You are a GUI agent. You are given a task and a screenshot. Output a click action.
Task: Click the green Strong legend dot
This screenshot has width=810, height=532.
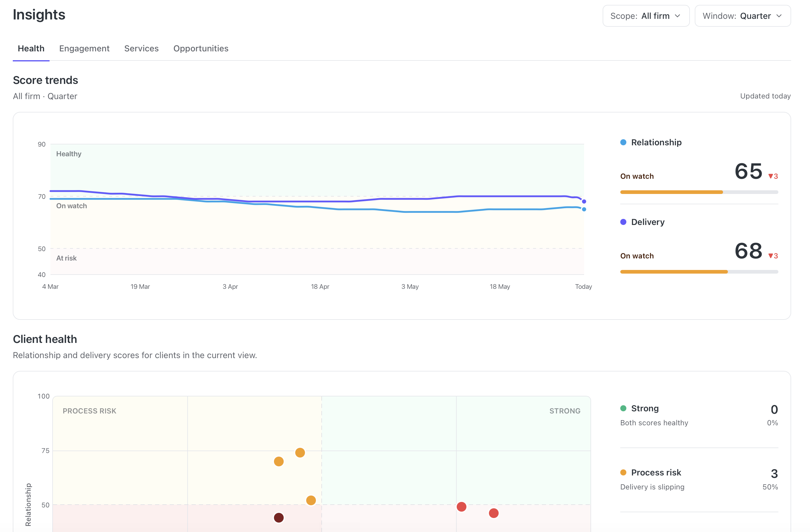[x=623, y=408]
